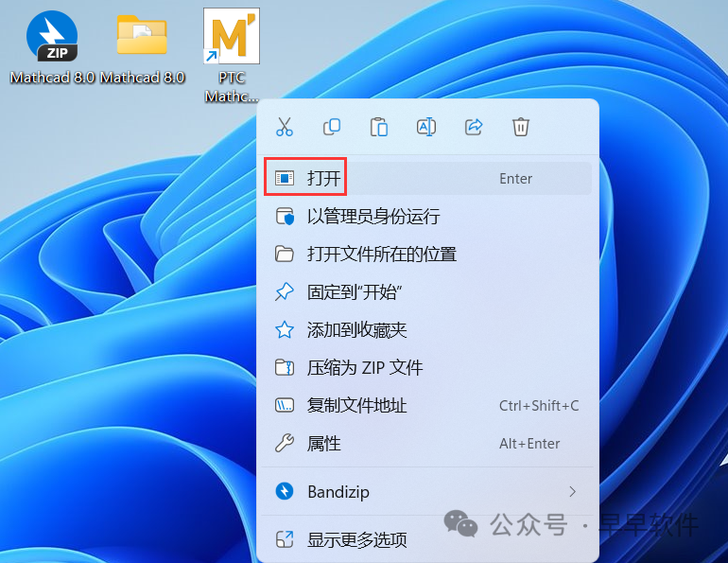The width and height of the screenshot is (728, 563).
Task: Open the Bandizip submenu entry
Action: (427, 491)
